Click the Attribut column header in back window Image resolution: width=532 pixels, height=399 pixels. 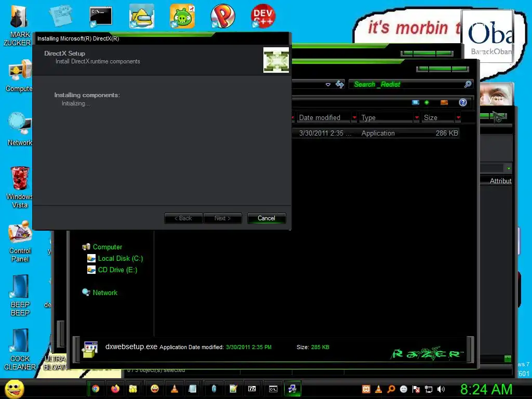pos(500,181)
